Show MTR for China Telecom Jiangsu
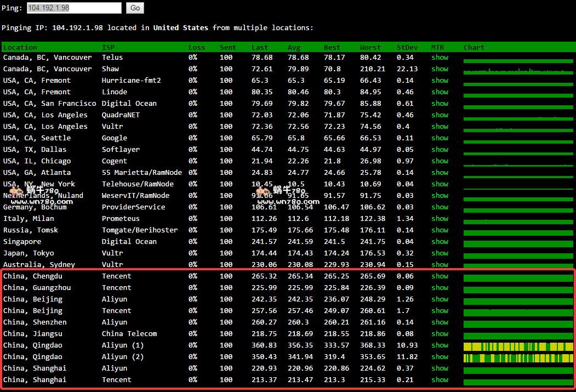The image size is (576, 392). click(x=440, y=334)
